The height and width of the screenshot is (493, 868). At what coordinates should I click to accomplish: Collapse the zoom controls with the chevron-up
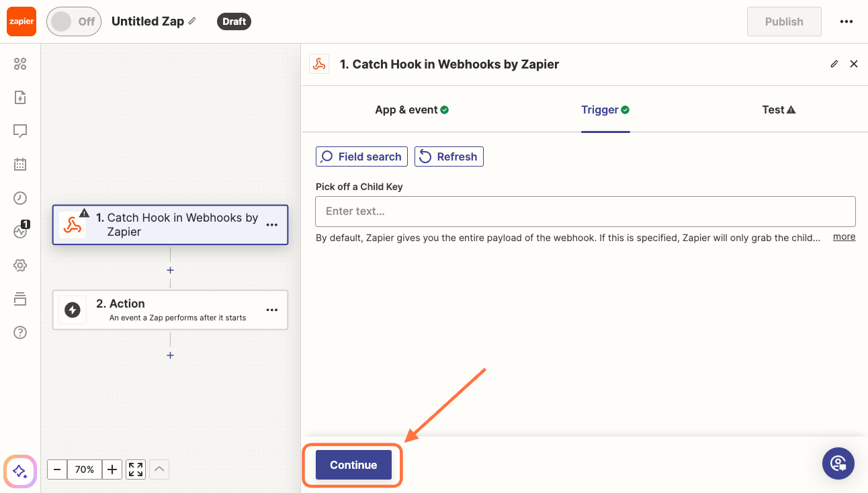point(159,469)
